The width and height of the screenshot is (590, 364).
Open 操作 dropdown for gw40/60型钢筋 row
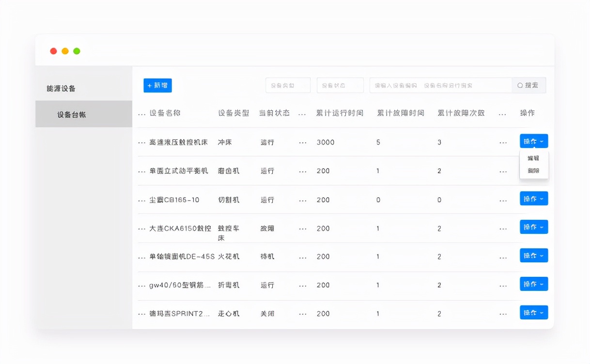pyautogui.click(x=534, y=284)
